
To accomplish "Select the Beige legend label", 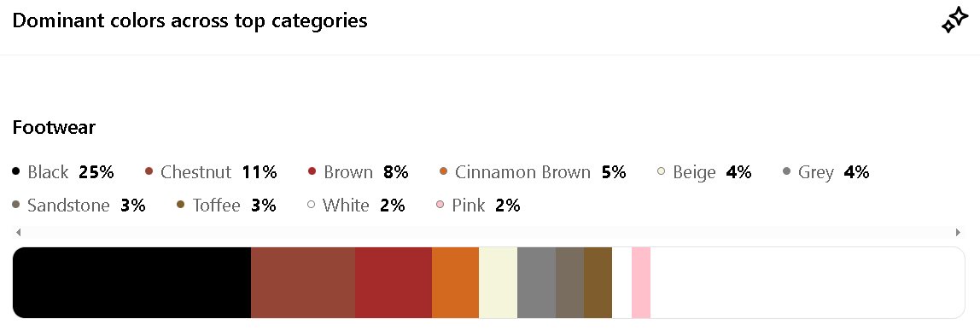I will pyautogui.click(x=694, y=172).
